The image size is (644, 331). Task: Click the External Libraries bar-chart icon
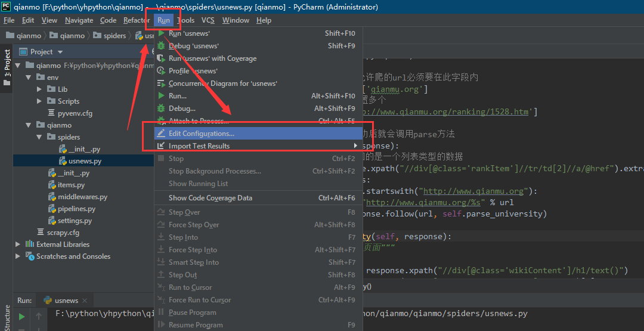[x=30, y=244]
